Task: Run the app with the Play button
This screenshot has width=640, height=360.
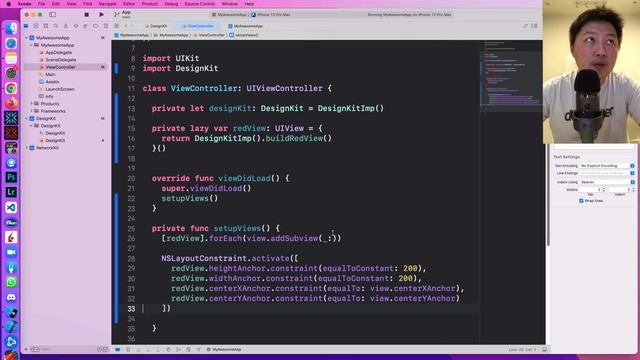Action: point(101,15)
